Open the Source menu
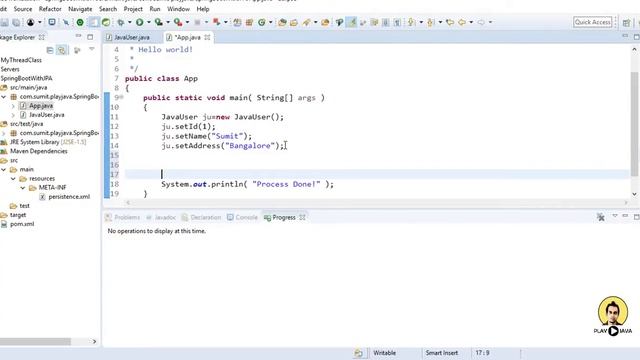 23,9
